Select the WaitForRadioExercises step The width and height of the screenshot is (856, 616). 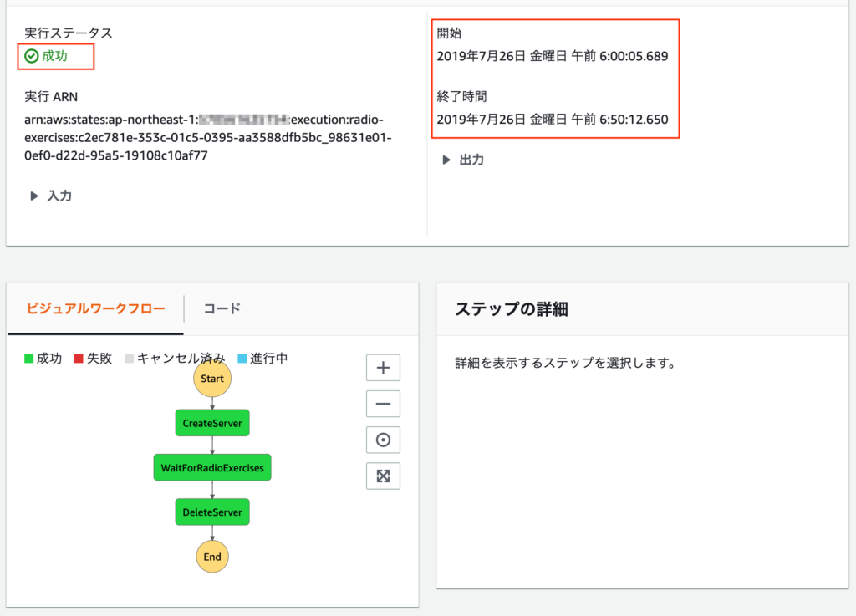click(212, 467)
